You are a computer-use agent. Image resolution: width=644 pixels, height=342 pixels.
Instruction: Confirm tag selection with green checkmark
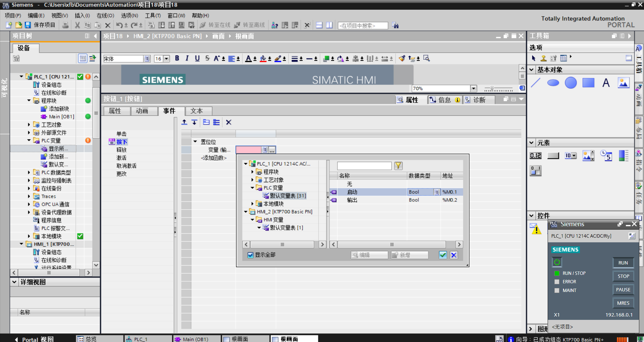tap(443, 255)
